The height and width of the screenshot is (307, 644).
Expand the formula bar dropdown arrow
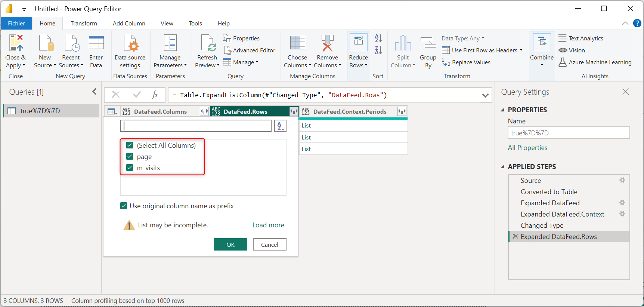coord(485,95)
